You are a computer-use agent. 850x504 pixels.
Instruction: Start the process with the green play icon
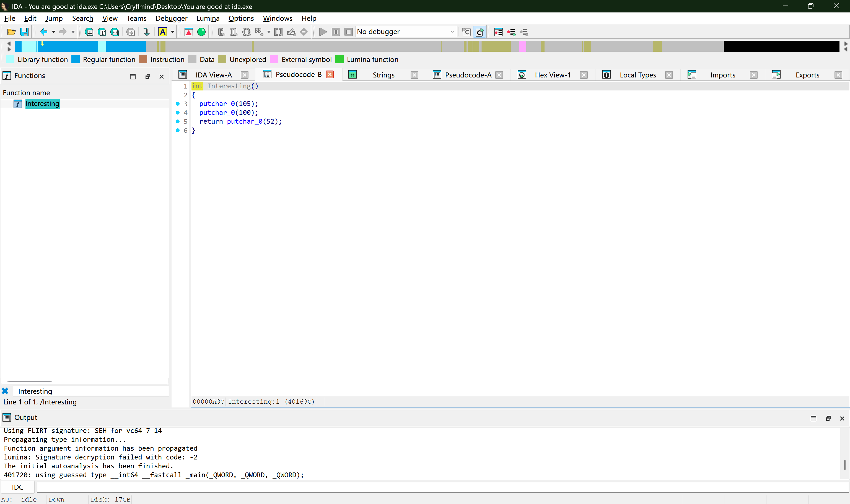coord(322,32)
